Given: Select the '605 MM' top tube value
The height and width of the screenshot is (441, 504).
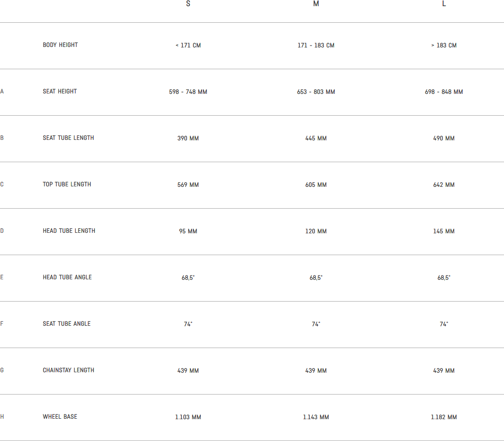Looking at the screenshot, I should click(x=316, y=185).
